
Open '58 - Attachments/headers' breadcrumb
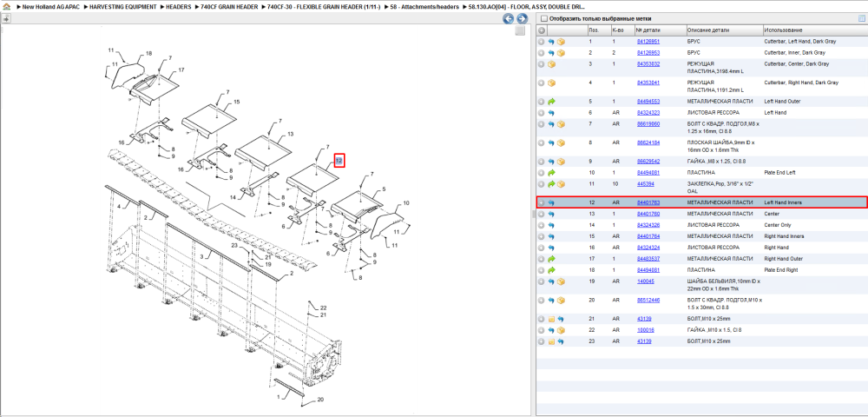[x=424, y=7]
